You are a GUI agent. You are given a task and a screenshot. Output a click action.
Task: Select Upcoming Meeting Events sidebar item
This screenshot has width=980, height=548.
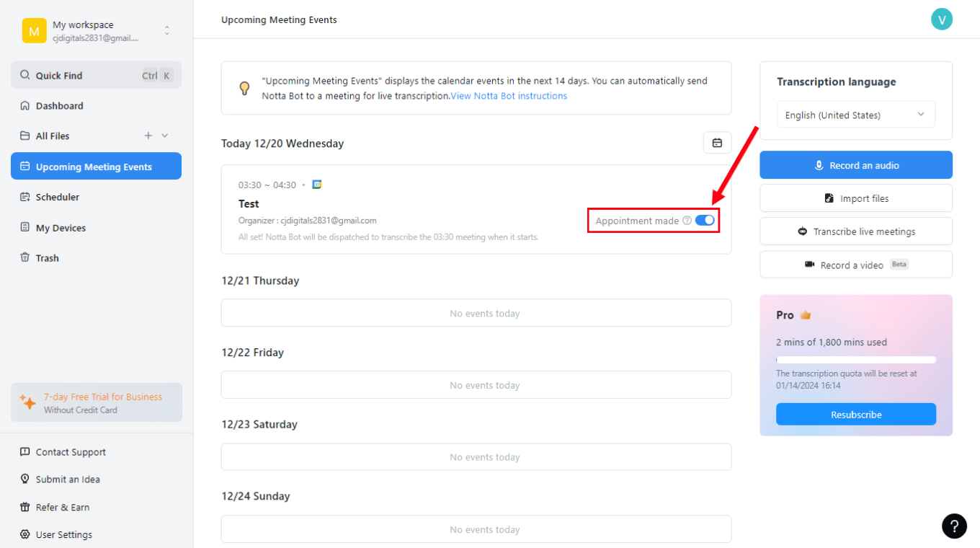pyautogui.click(x=96, y=166)
